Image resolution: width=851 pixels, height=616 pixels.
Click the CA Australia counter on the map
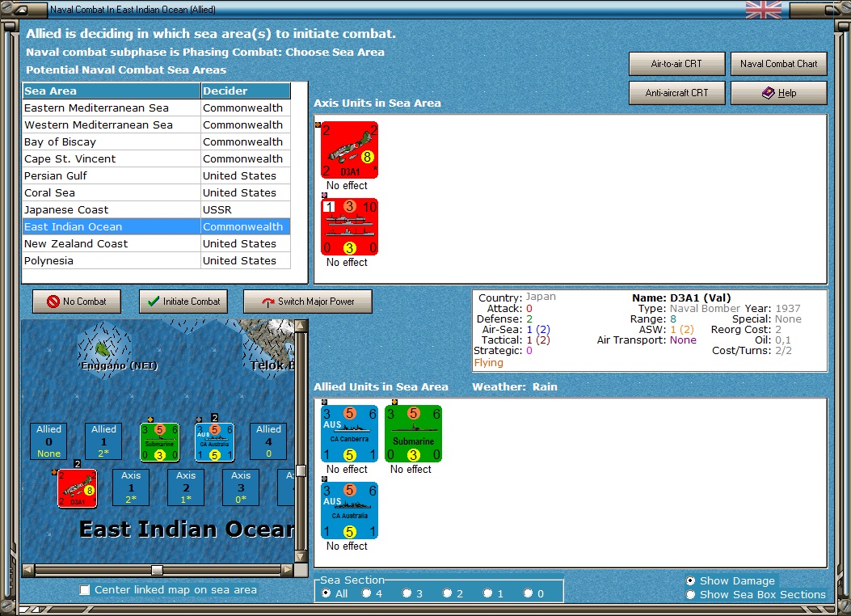coord(215,442)
